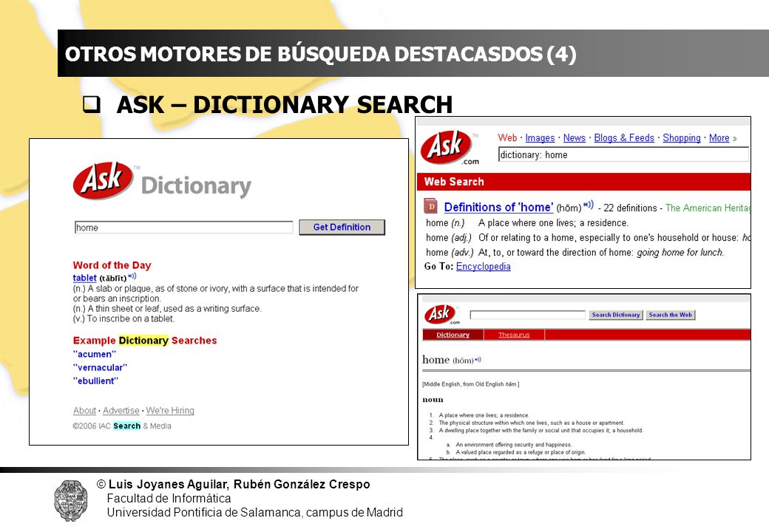769x532 pixels.
Task: Click the Search the Web button
Action: click(x=671, y=315)
